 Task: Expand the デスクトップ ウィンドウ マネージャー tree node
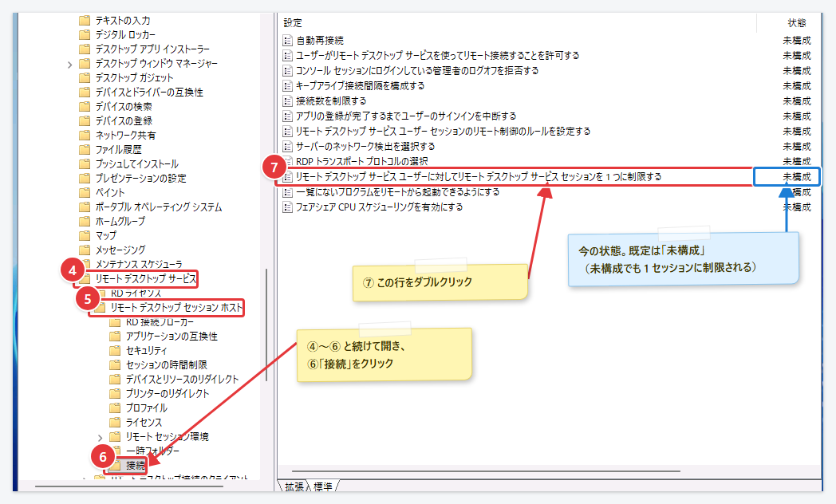pos(70,65)
